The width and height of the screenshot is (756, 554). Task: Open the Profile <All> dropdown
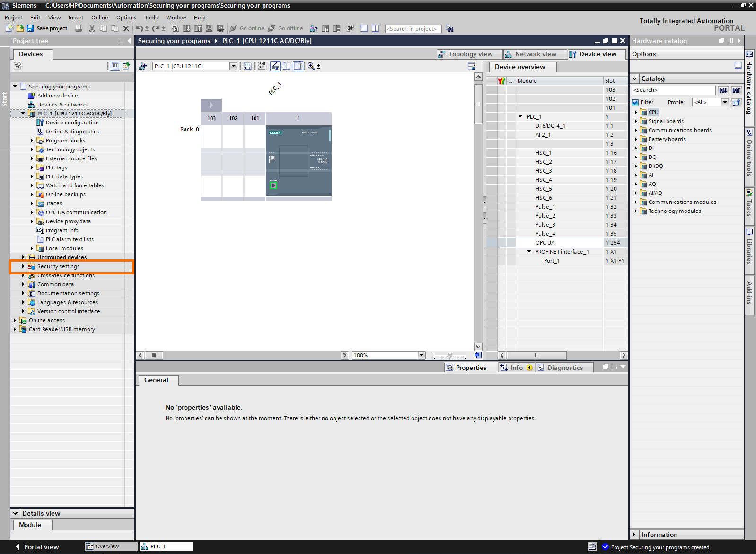tap(725, 102)
